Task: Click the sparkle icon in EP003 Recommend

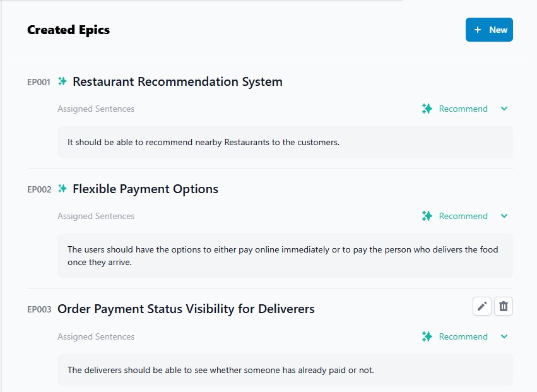Action: tap(427, 336)
